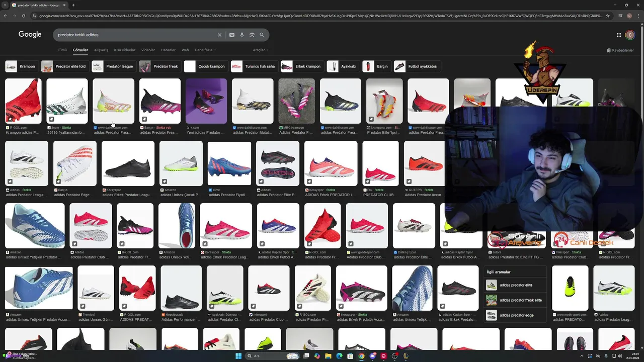Image resolution: width=644 pixels, height=362 pixels.
Task: Open related search adidas predator freak elite
Action: [515, 300]
